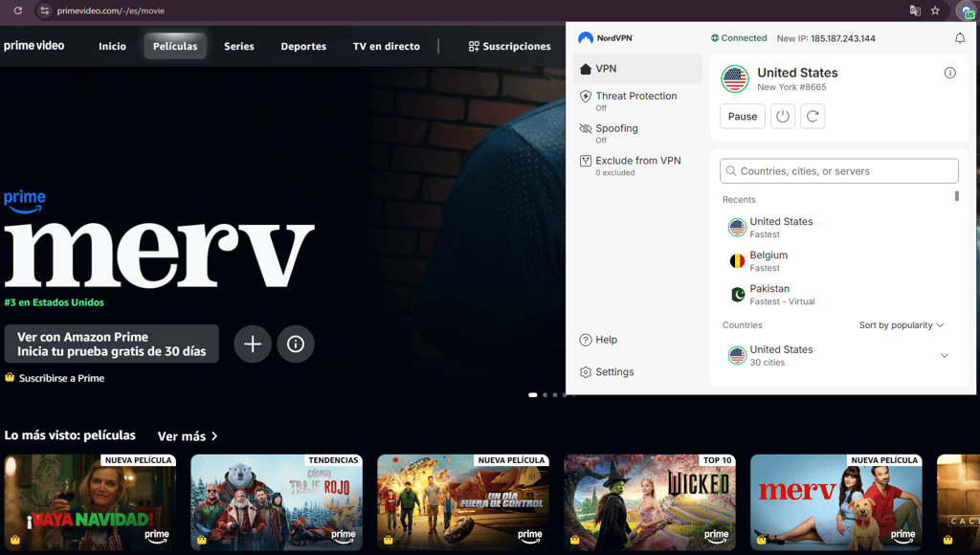
Task: Click the Pakistan flag in Recents
Action: tap(738, 295)
